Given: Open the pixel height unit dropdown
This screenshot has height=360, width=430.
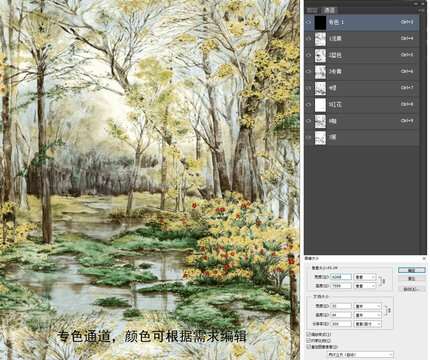Looking at the screenshot, I should (x=365, y=286).
